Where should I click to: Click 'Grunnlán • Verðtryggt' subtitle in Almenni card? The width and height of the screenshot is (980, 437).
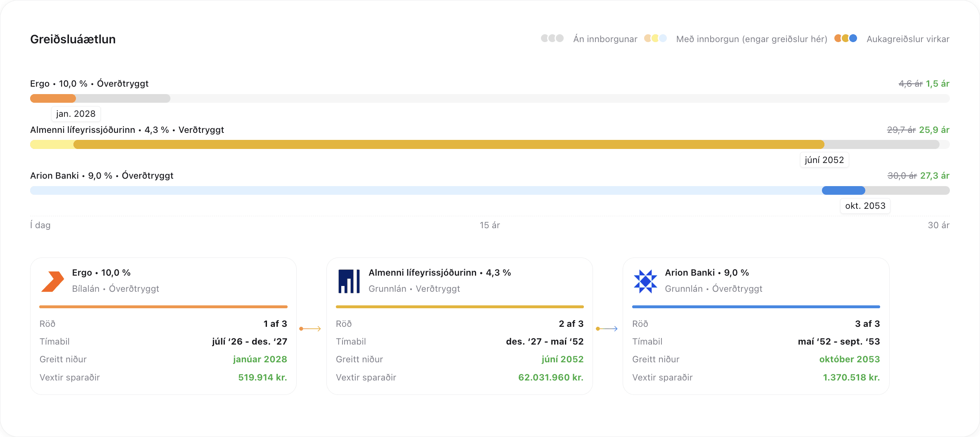(414, 289)
